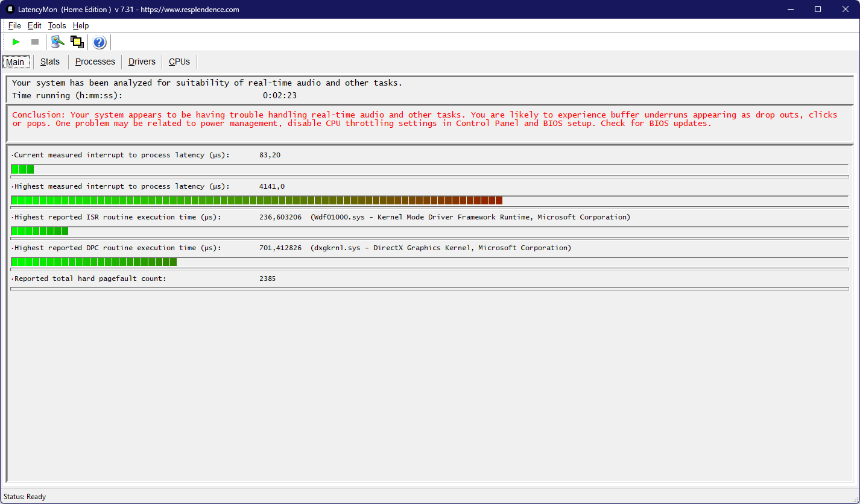The height and width of the screenshot is (504, 860).
Task: Click the highest interrupt to process latency bar
Action: click(x=256, y=200)
